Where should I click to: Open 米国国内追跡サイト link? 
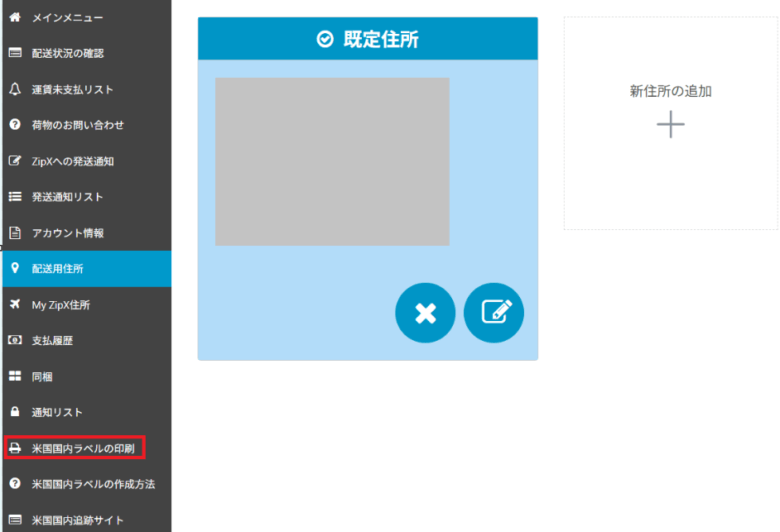pos(80,520)
